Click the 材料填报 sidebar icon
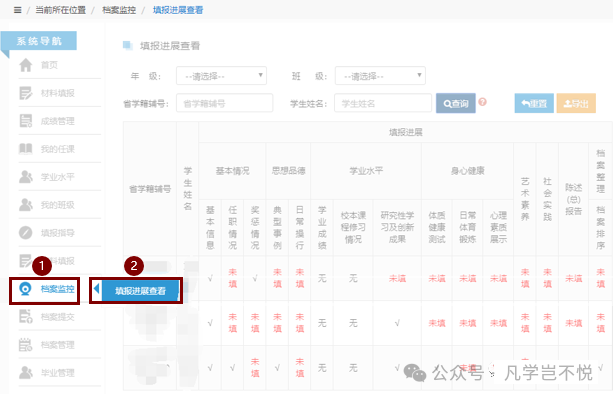613x398 pixels. click(26, 93)
